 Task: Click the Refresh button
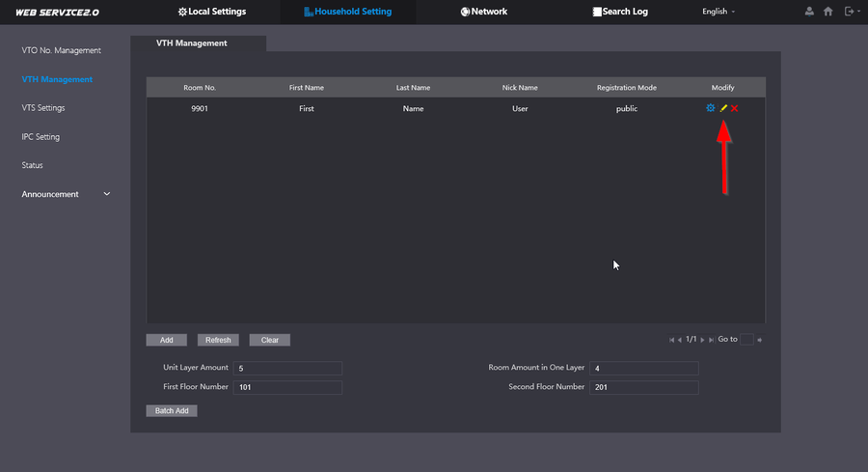pyautogui.click(x=218, y=340)
